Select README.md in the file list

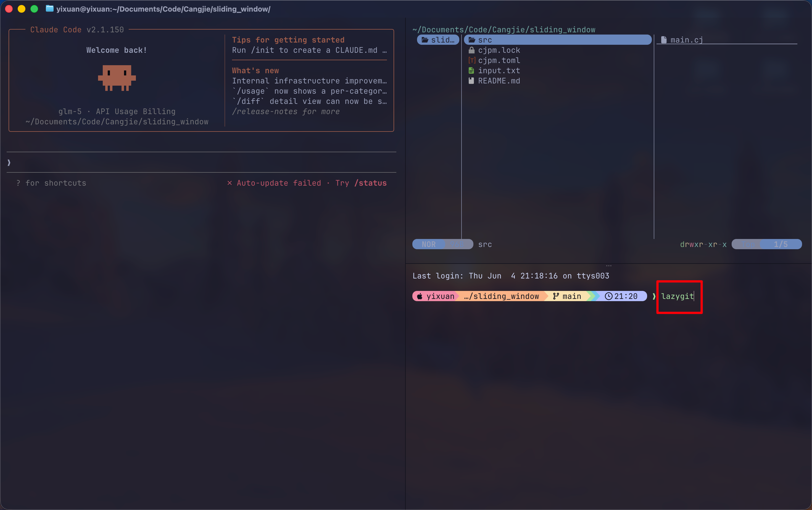557,81
